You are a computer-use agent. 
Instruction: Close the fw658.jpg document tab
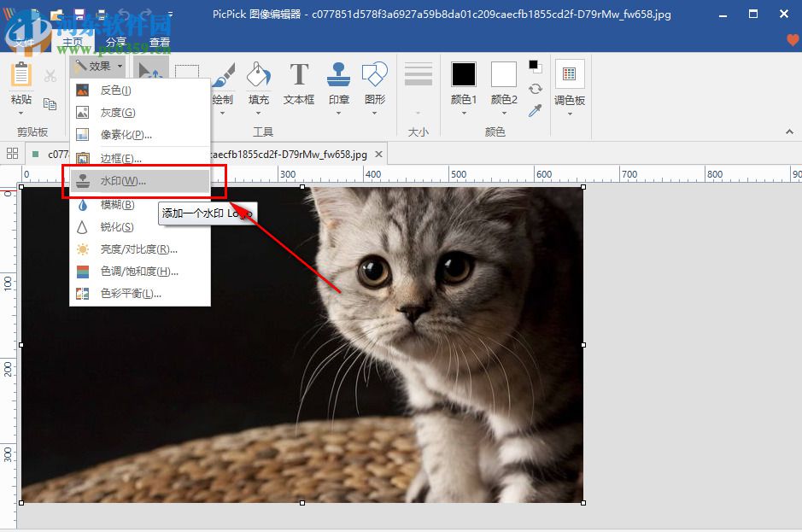(378, 154)
